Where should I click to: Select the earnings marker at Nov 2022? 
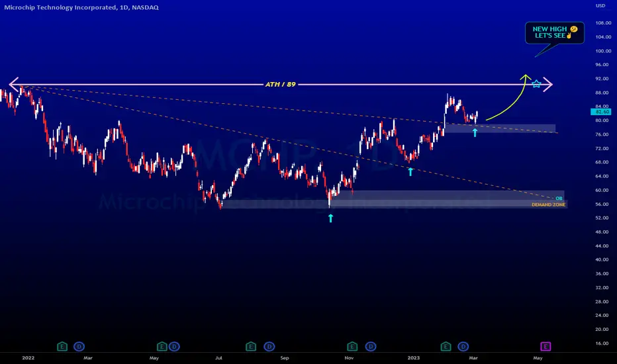coord(352,347)
